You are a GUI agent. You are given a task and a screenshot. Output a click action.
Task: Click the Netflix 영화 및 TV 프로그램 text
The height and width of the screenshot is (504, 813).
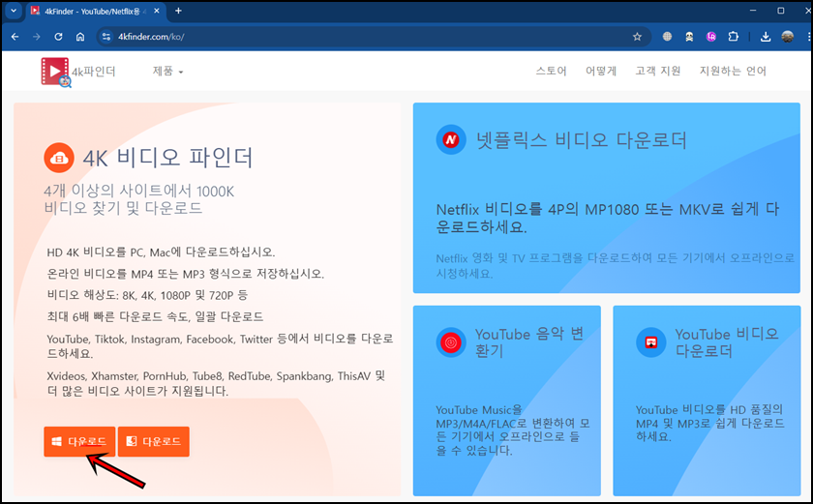[x=615, y=265]
